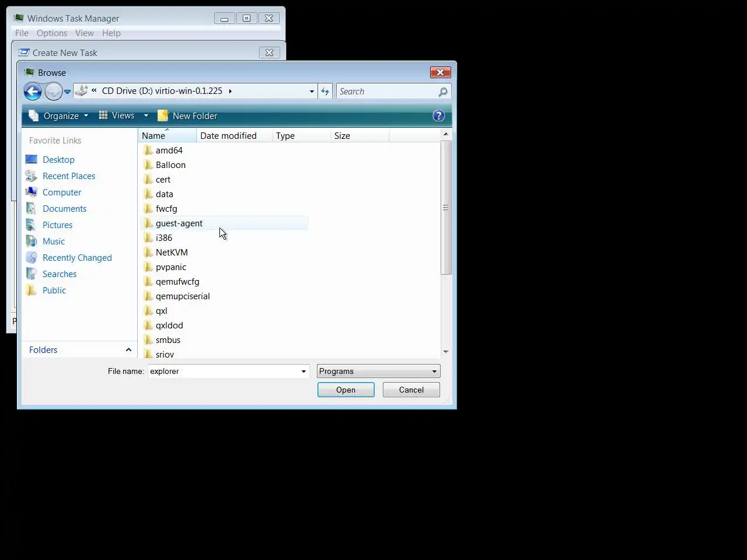Open File menu in Windows Task Manager
747x560 pixels.
click(x=22, y=33)
